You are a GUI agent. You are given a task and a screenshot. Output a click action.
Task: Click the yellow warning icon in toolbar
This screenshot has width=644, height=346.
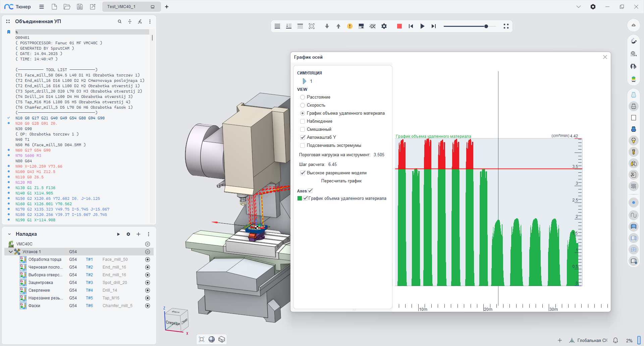click(350, 26)
